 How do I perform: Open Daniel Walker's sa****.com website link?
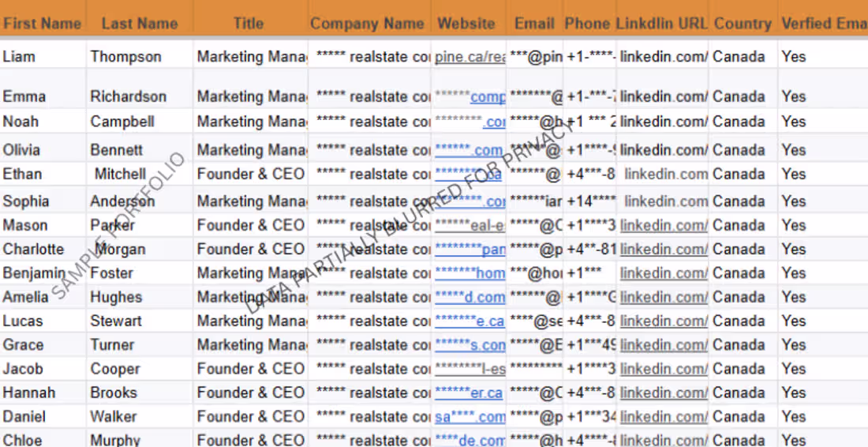pyautogui.click(x=470, y=416)
